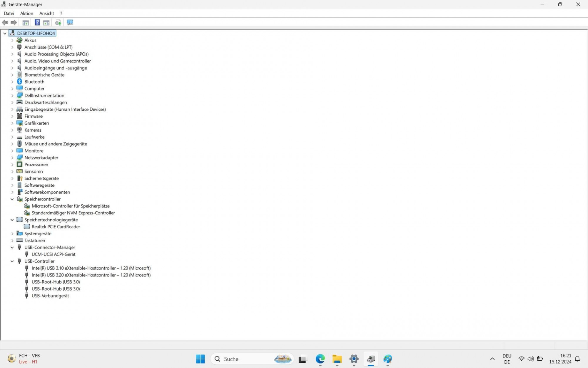Click the volume speaker tray icon
This screenshot has height=368, width=588.
tap(530, 359)
